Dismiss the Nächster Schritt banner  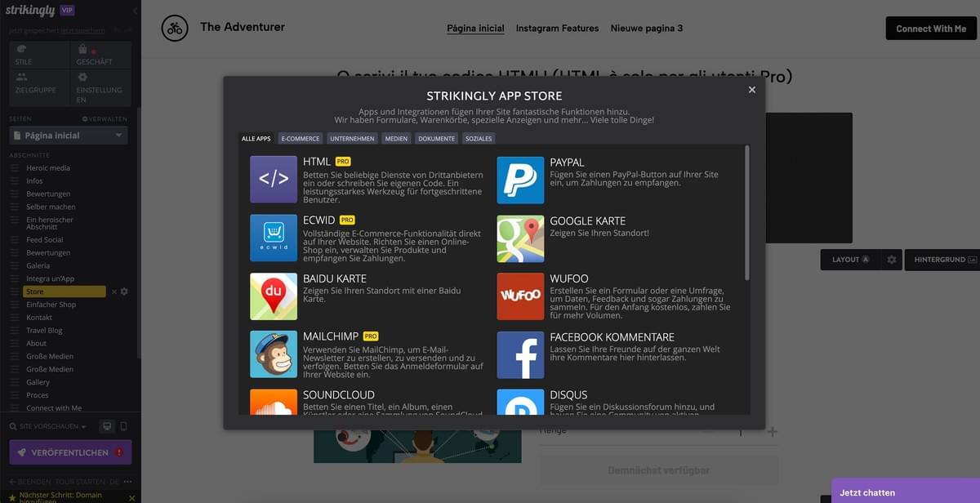(x=132, y=498)
